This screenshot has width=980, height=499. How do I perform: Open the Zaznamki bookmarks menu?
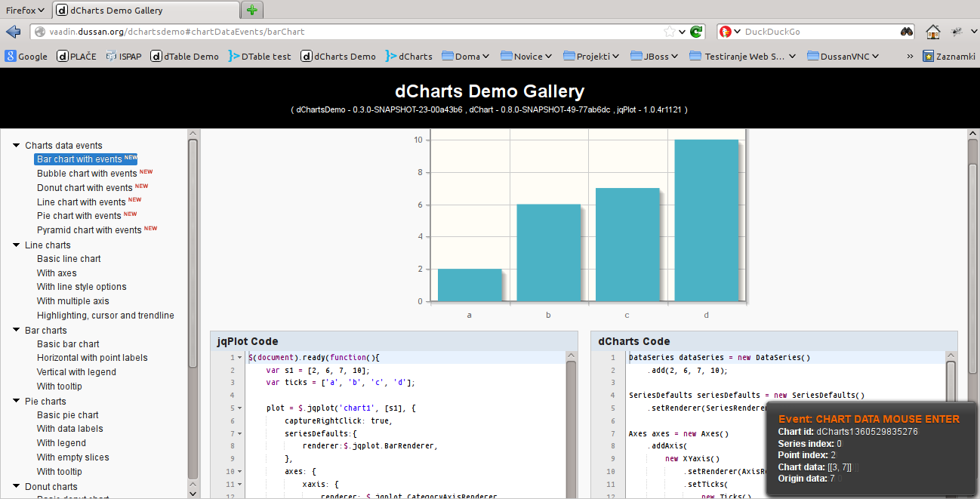coord(949,56)
